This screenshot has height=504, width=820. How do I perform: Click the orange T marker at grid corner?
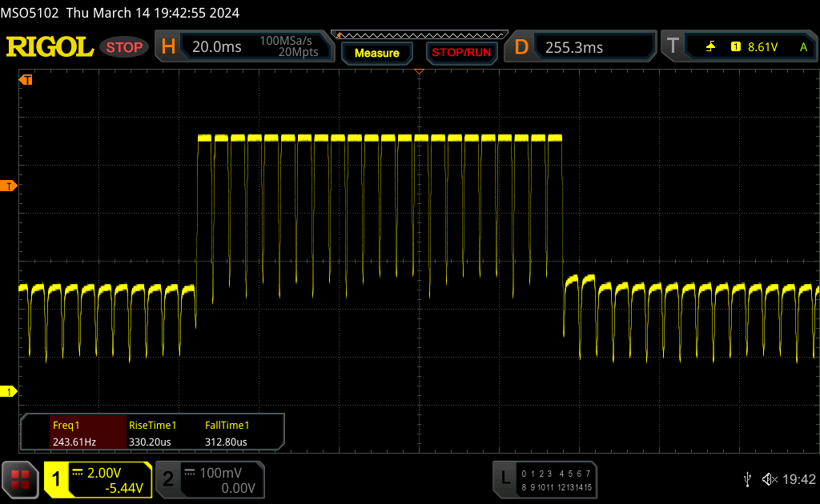point(26,79)
